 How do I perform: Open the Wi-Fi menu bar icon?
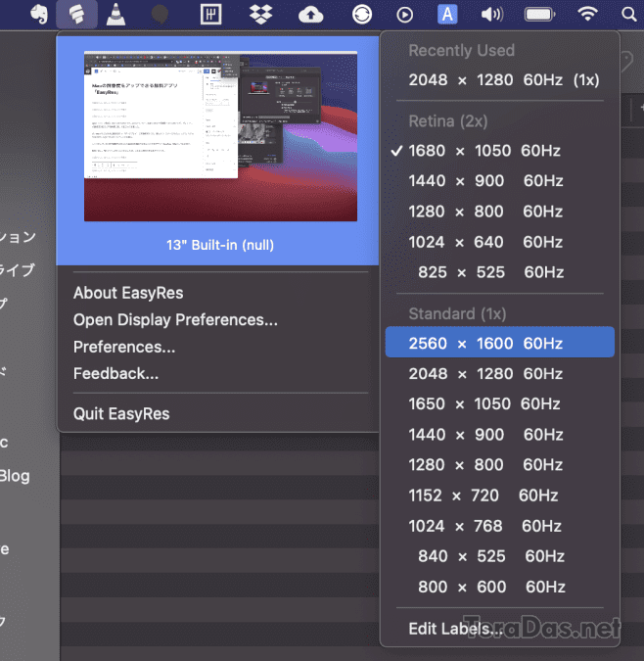pos(587,15)
